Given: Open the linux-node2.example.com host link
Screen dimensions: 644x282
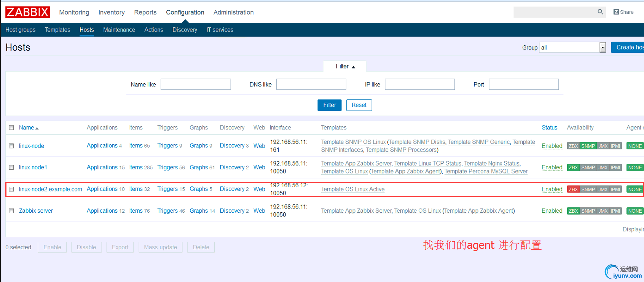Looking at the screenshot, I should click(51, 190).
